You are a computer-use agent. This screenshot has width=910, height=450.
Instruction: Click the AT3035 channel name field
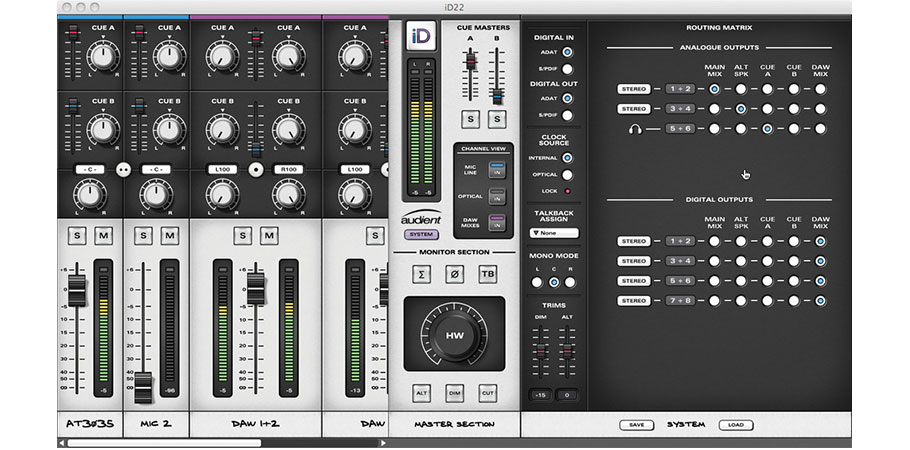[90, 424]
